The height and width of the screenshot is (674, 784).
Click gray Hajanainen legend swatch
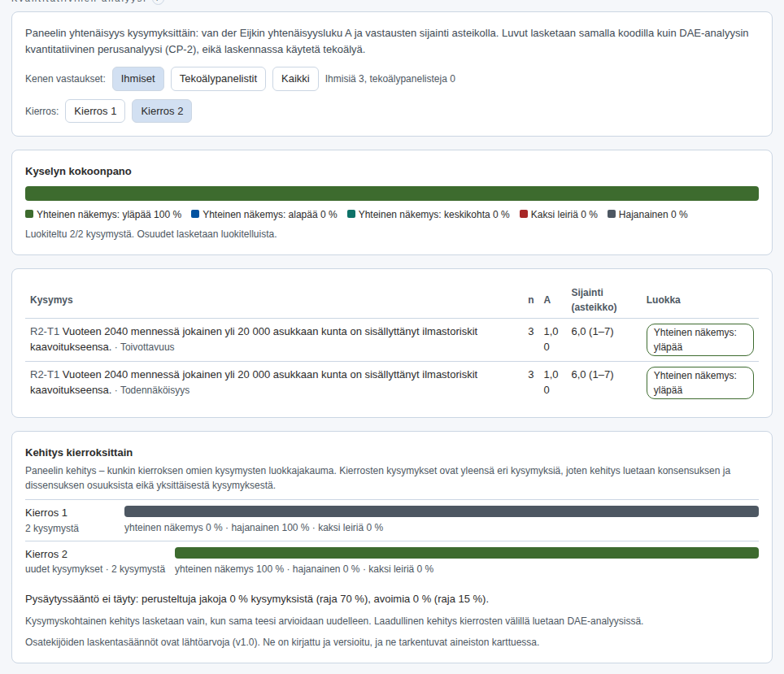click(611, 214)
